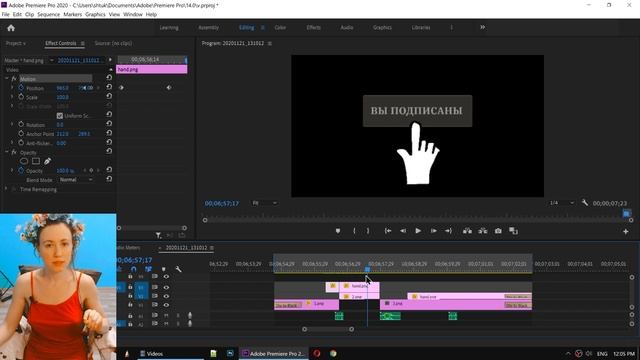Expand Time Remapping group
The width and height of the screenshot is (640, 360).
(7, 189)
